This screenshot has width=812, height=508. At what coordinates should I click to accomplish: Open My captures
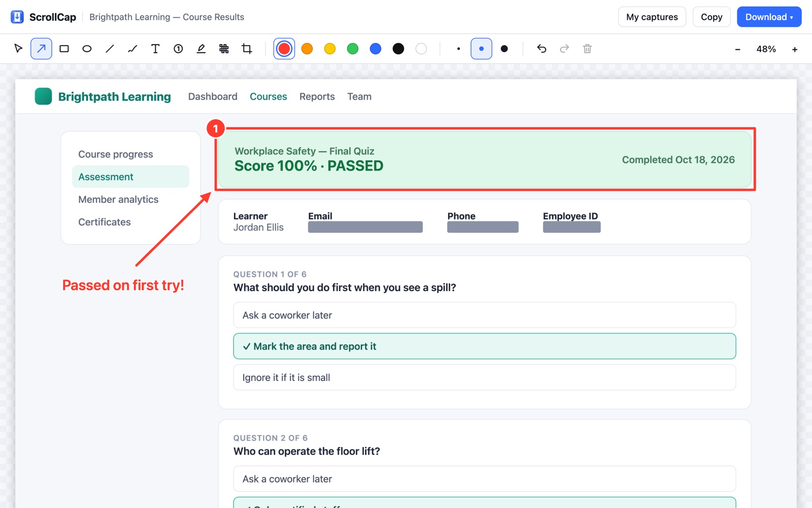652,17
